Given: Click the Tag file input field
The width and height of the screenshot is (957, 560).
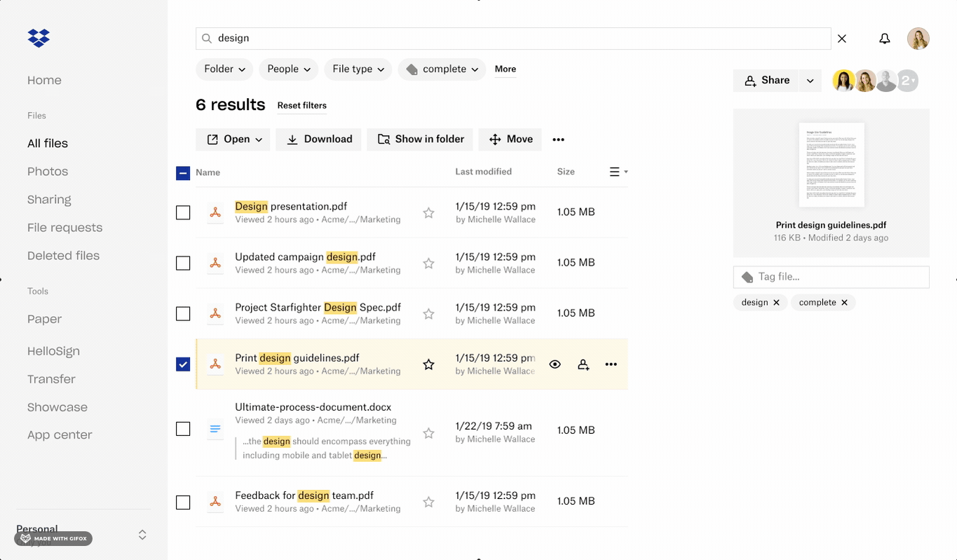Looking at the screenshot, I should coord(831,277).
